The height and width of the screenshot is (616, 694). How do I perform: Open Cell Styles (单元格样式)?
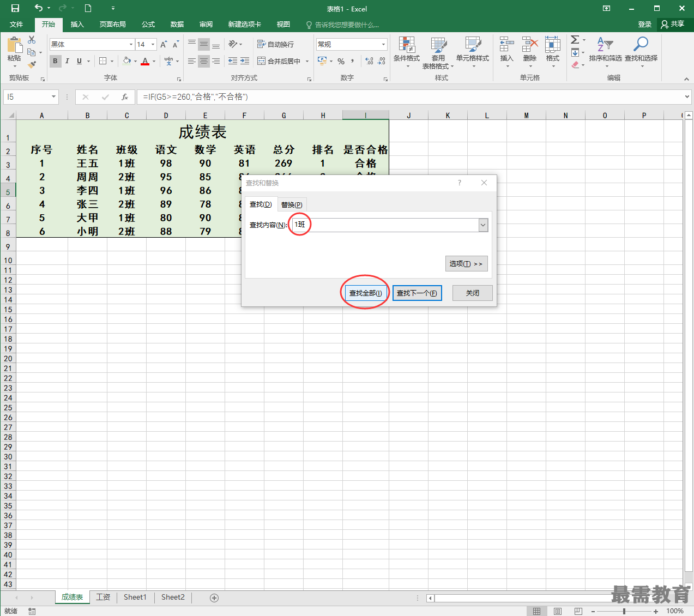pos(473,52)
